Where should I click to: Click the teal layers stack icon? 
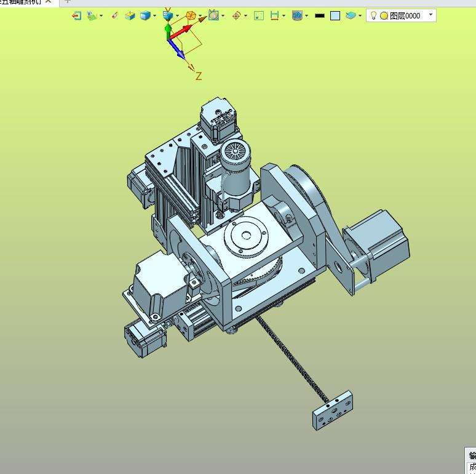pos(351,15)
